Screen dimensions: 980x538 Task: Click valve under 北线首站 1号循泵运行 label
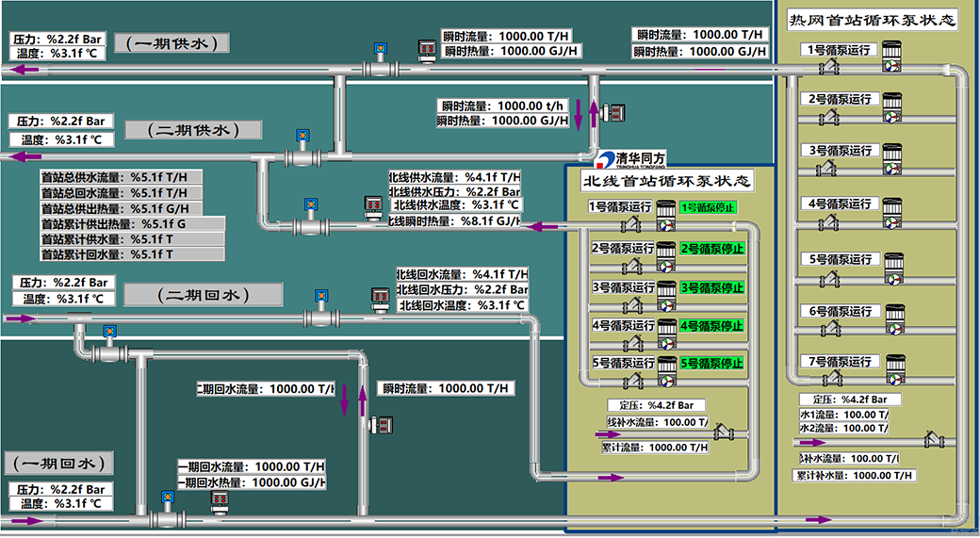coord(631,223)
